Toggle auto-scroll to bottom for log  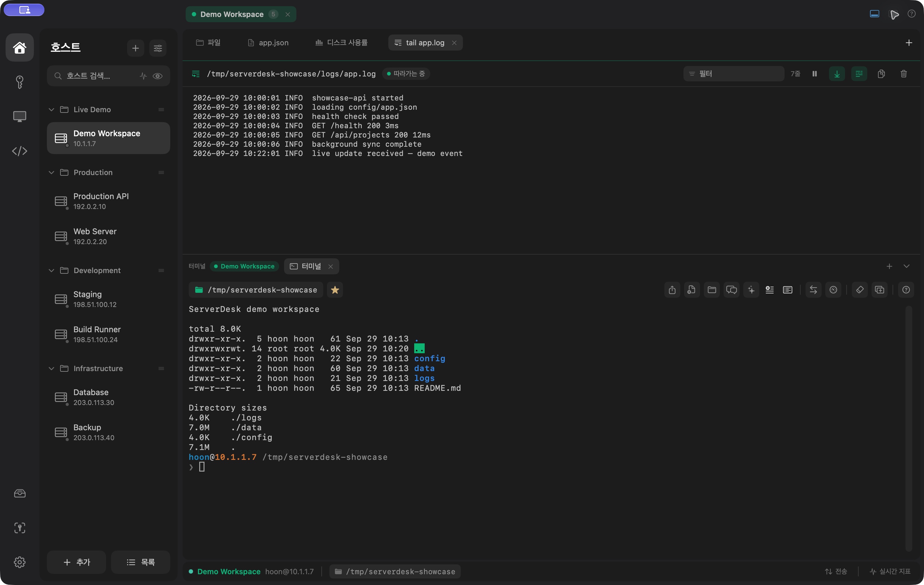(x=837, y=74)
